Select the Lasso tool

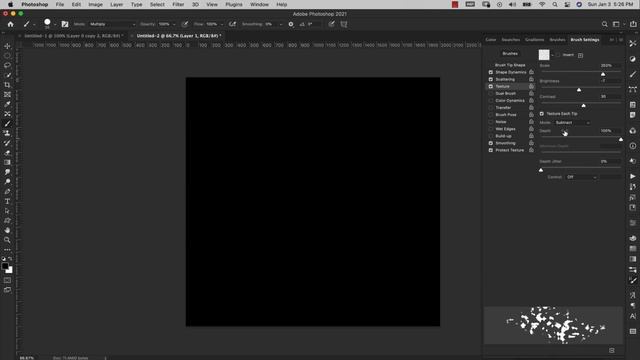(7, 65)
